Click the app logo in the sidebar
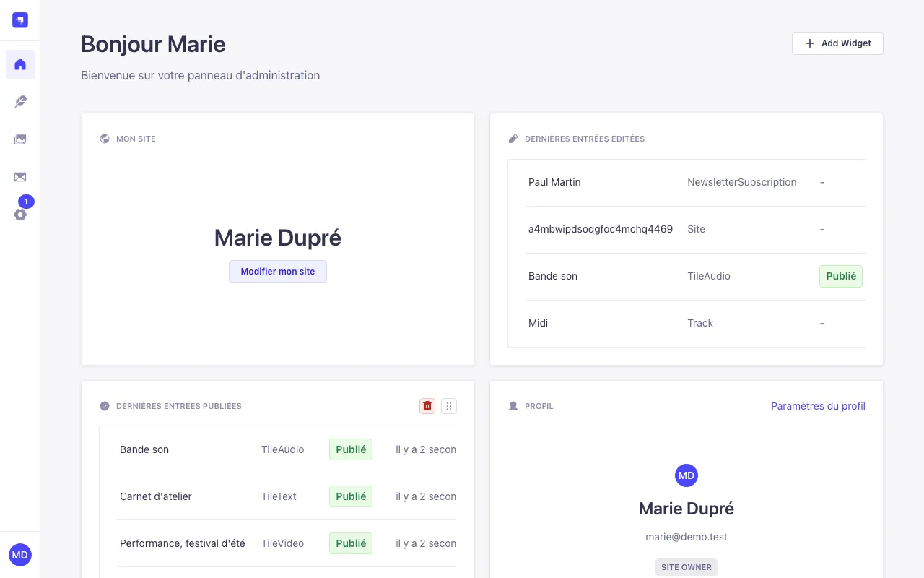This screenshot has height=578, width=924. click(x=20, y=20)
